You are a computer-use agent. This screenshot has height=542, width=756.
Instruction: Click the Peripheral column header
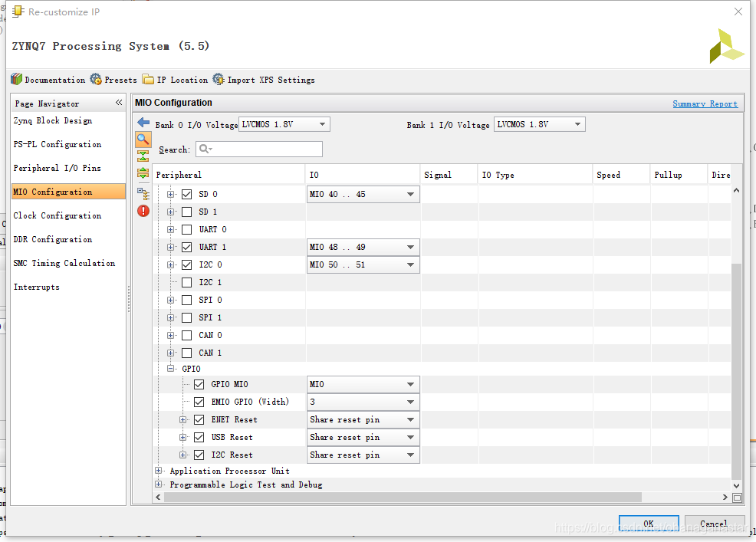click(229, 175)
